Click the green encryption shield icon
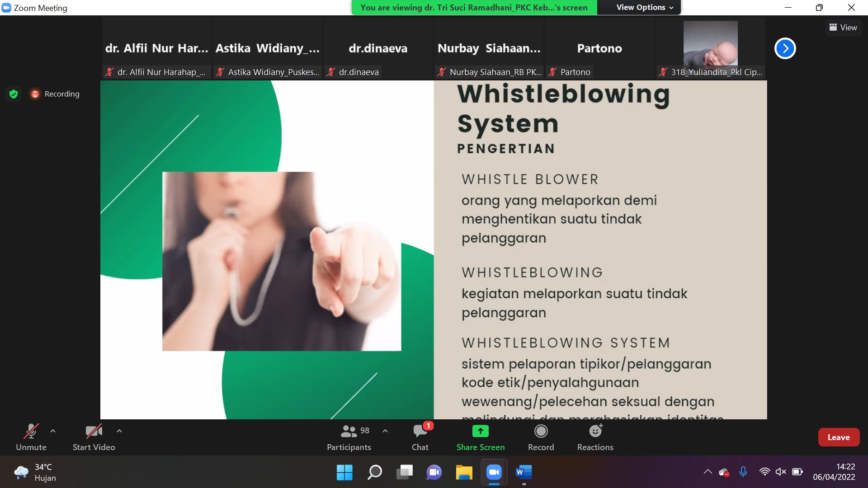The image size is (868, 488). 14,94
